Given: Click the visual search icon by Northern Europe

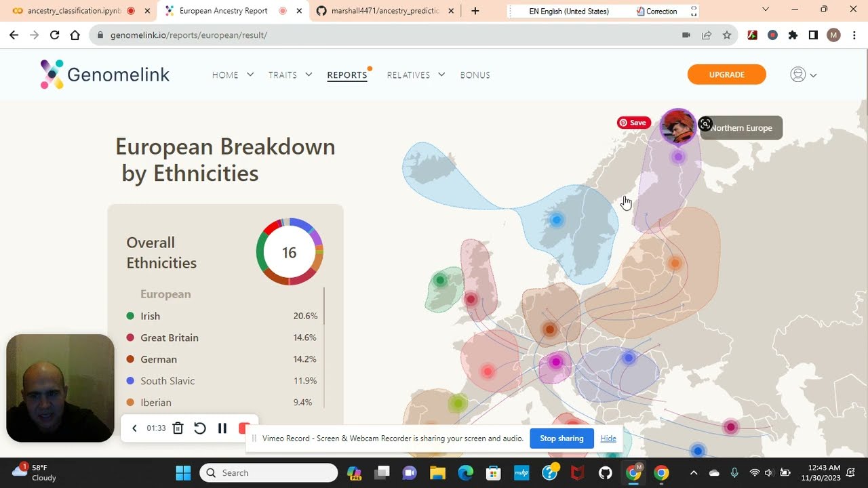Looking at the screenshot, I should (x=705, y=124).
